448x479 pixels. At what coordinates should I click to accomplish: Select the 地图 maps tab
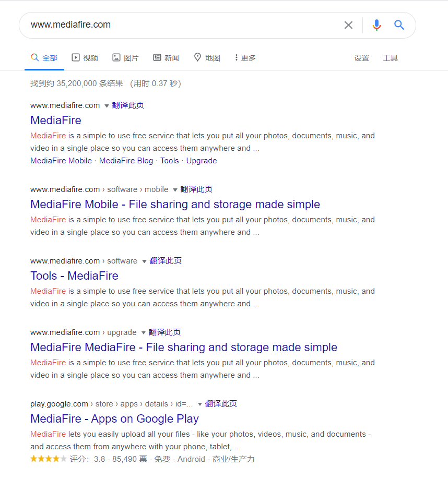pyautogui.click(x=207, y=58)
